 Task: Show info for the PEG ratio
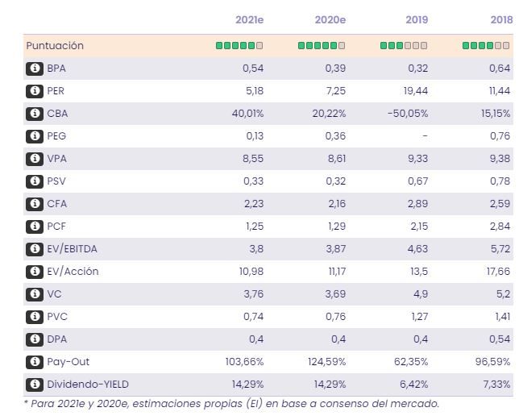[x=34, y=136]
